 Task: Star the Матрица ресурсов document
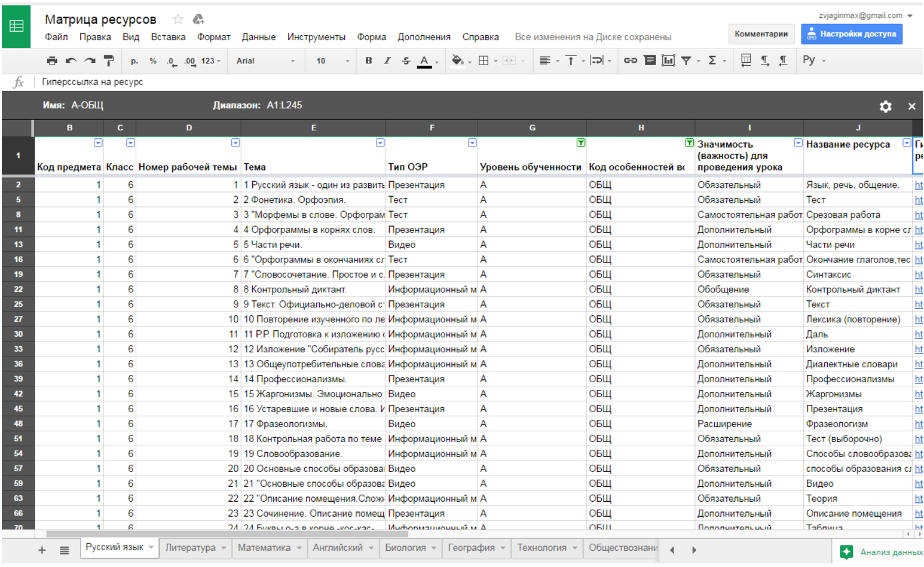point(178,19)
